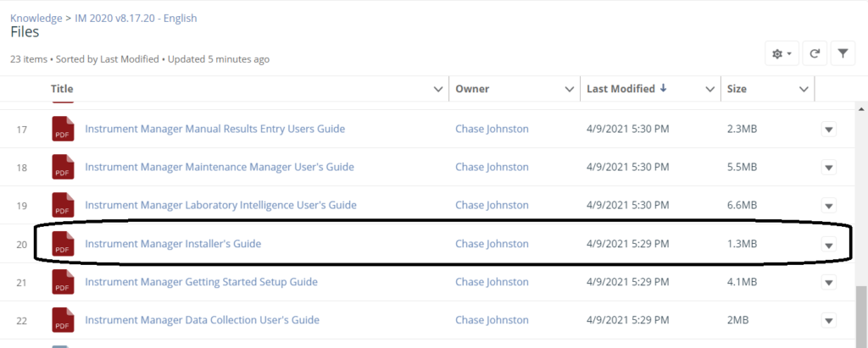The image size is (868, 348).
Task: Show actions menu for Data Collection guide
Action: pos(829,321)
